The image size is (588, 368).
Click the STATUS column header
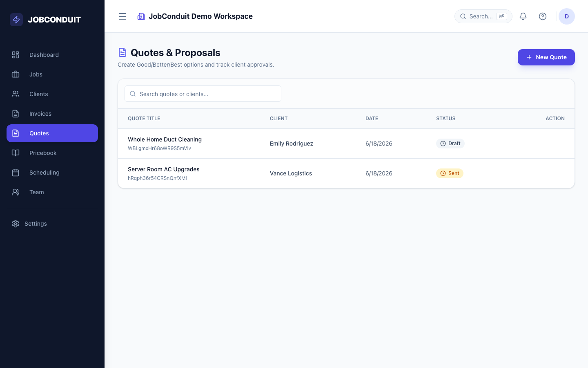click(445, 119)
